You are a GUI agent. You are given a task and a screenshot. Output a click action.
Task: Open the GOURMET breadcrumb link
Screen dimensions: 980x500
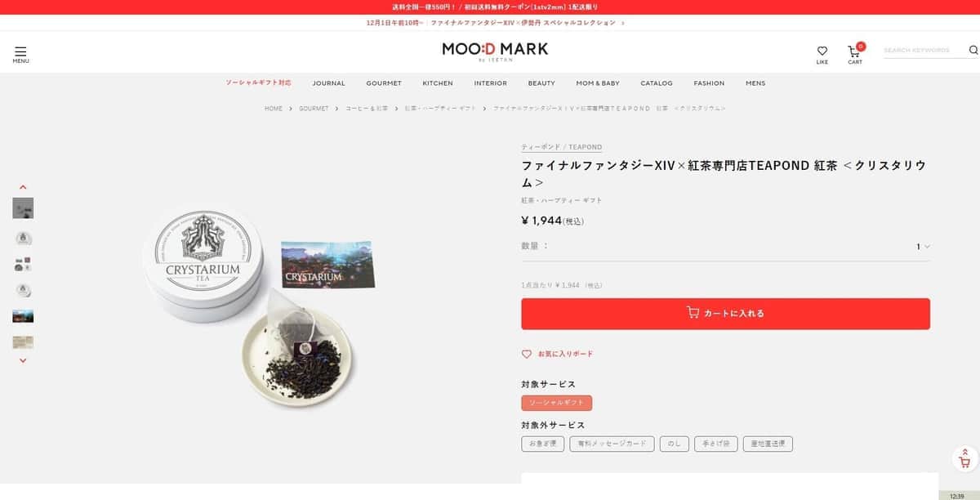point(314,108)
